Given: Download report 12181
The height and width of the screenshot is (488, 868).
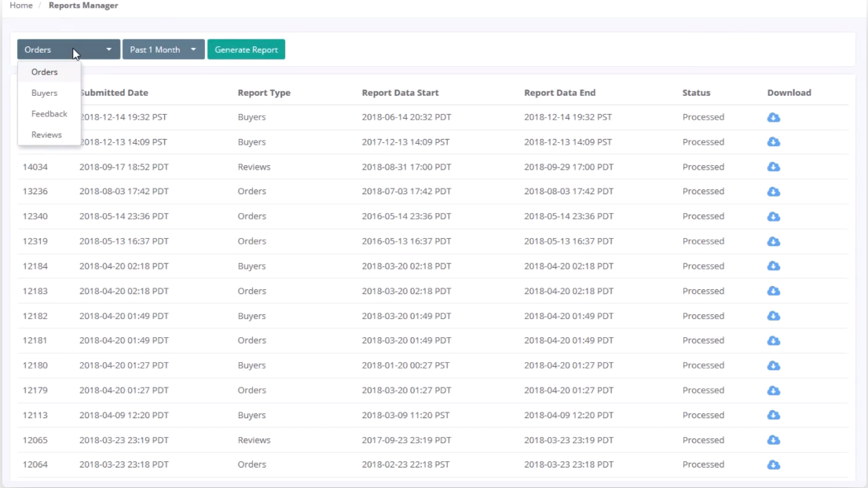Looking at the screenshot, I should tap(773, 341).
